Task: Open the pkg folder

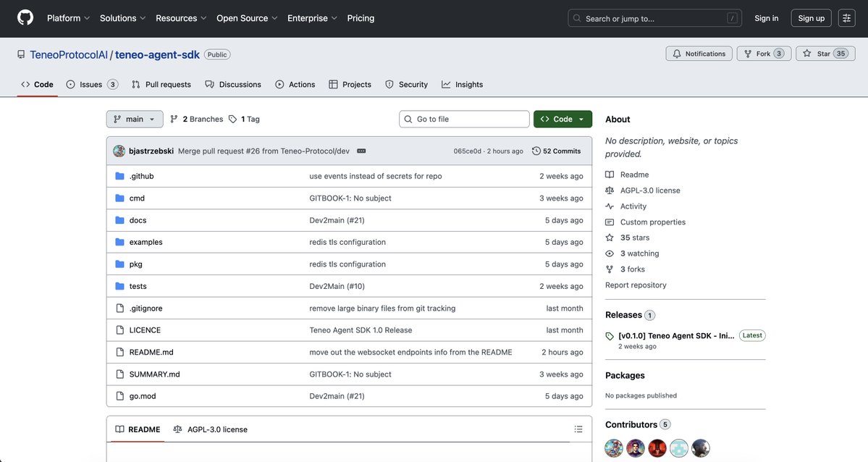Action: point(135,264)
